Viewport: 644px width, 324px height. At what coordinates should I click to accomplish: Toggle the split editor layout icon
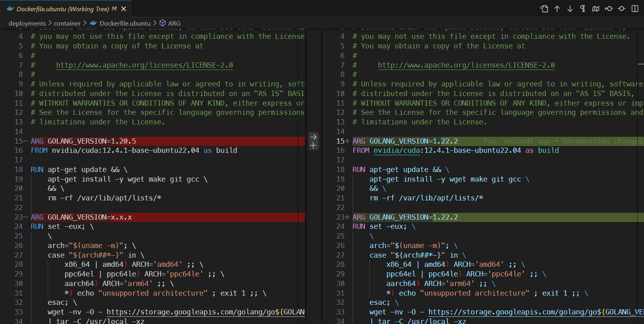[x=635, y=9]
